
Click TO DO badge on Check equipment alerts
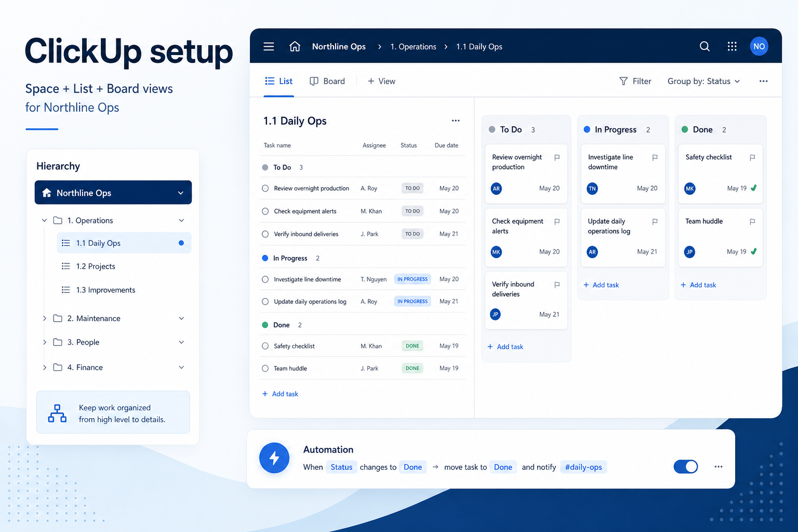coord(413,211)
